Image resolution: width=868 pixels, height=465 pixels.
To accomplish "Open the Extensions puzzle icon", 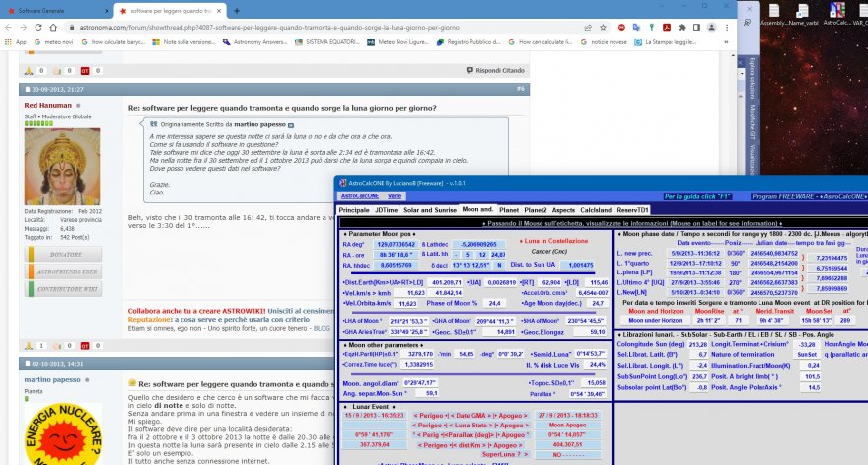I will click(682, 28).
